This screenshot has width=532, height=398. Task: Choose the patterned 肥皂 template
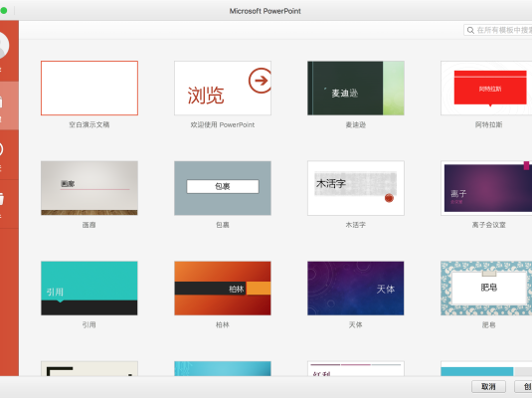click(x=486, y=289)
